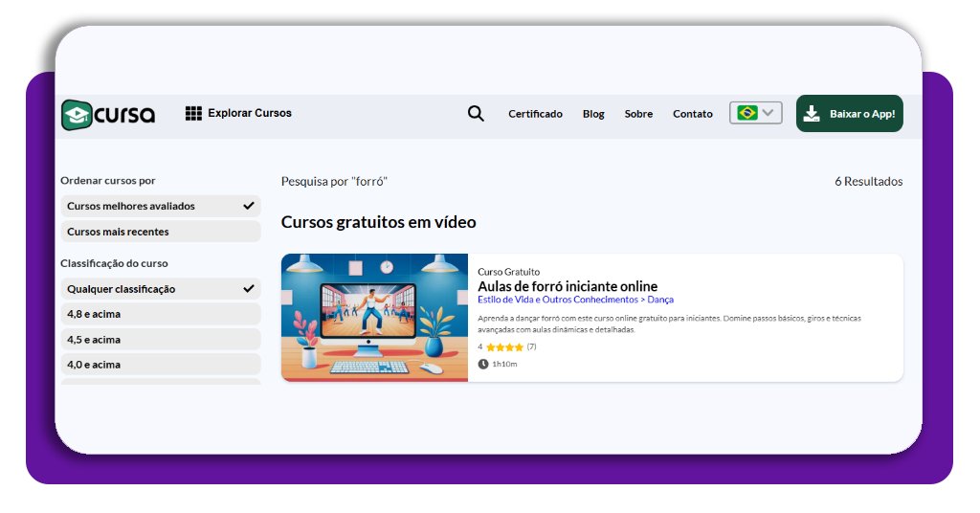Go to the Blog page
Image resolution: width=980 pixels, height=513 pixels.
[593, 114]
